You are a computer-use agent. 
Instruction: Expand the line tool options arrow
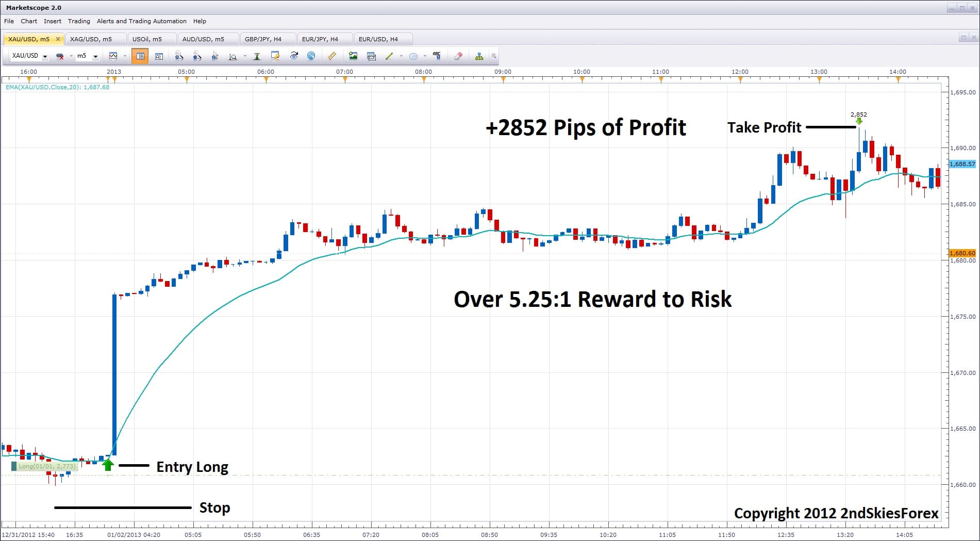pos(401,56)
